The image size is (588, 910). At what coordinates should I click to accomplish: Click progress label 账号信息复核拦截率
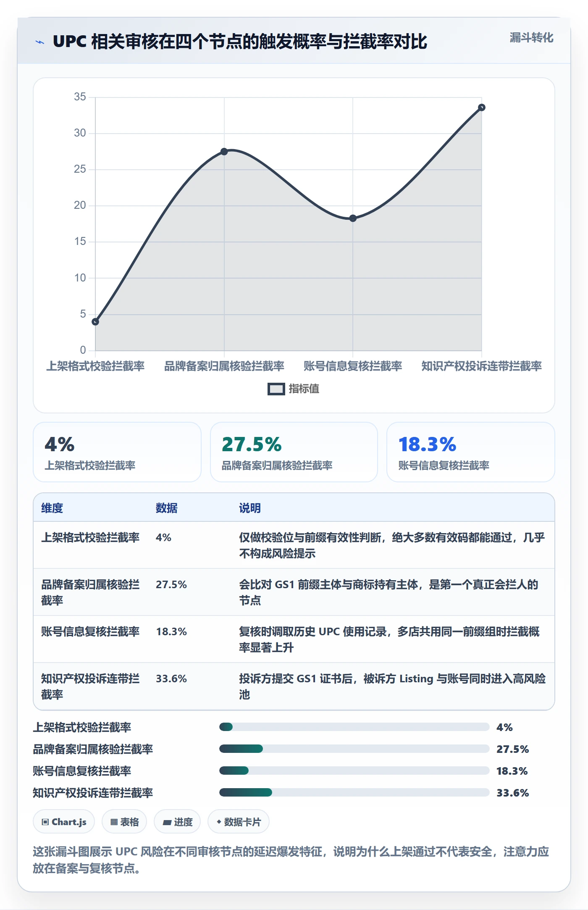[x=82, y=771]
